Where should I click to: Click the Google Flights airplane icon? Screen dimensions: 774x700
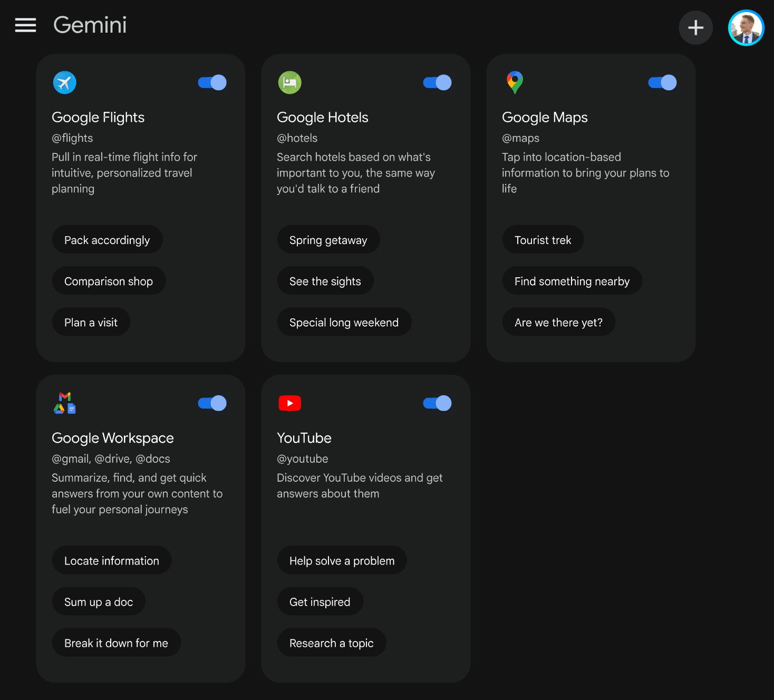tap(65, 83)
